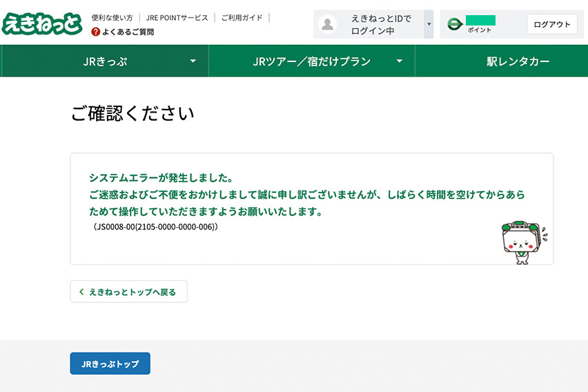The height and width of the screenshot is (392, 588).
Task: Click the left chevron on えきねっとトップへ戻る
Action: click(x=81, y=292)
